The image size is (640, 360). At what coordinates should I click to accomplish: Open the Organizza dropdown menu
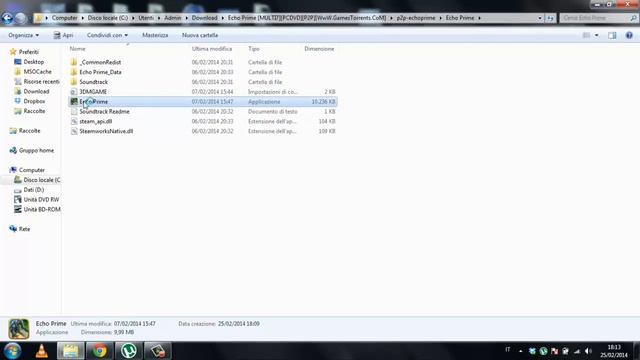pyautogui.click(x=24, y=35)
